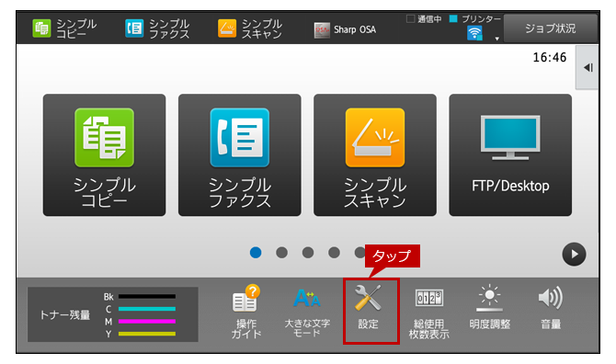Tap the large シンプルコピー tile
This screenshot has height=364, width=616.
tap(104, 154)
